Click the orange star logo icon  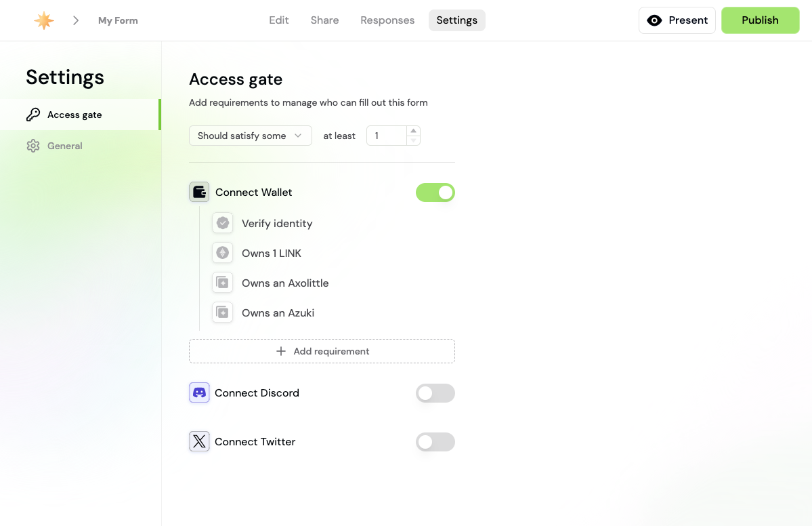pyautogui.click(x=44, y=20)
